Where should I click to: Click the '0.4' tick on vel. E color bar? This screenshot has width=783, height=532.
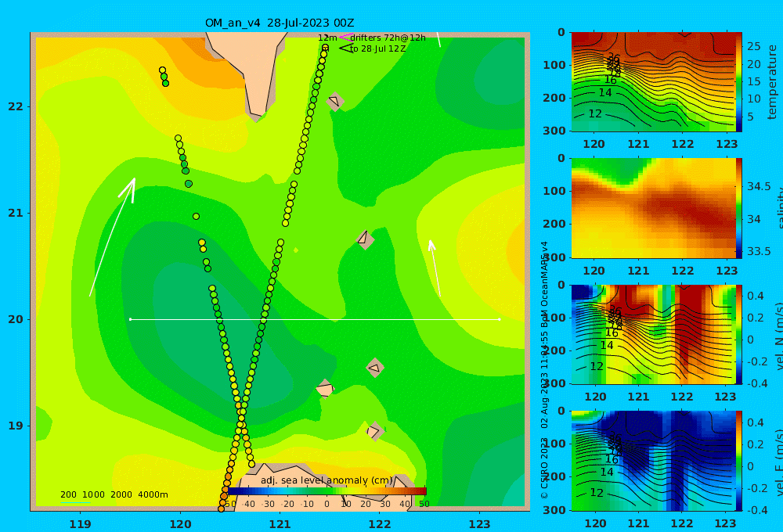pyautogui.click(x=756, y=422)
